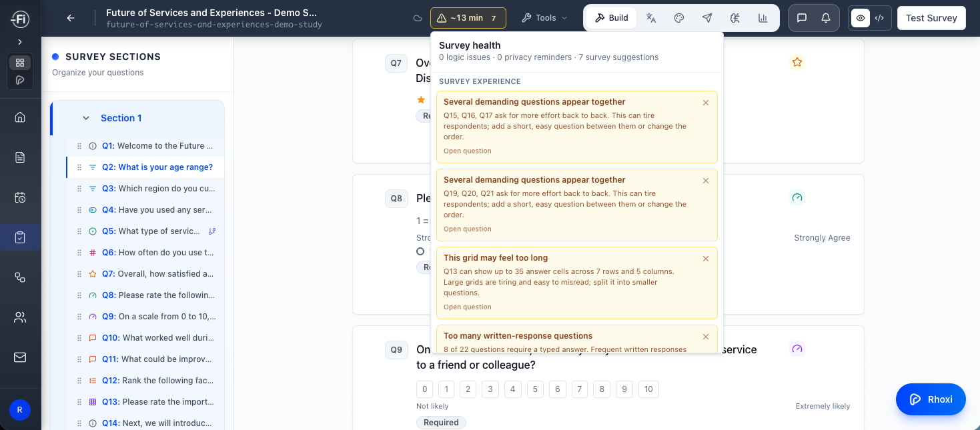Go back using the left arrow
The height and width of the screenshot is (430, 980).
coord(71,18)
